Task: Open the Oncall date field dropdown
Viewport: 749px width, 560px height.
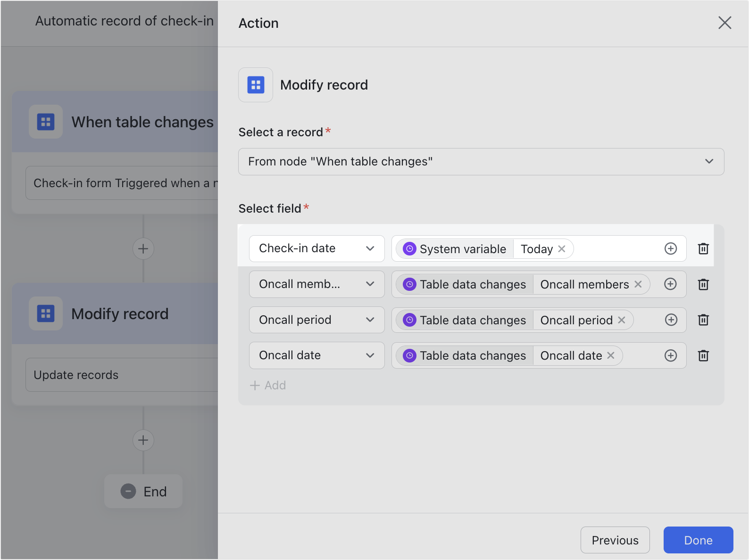Action: [317, 355]
